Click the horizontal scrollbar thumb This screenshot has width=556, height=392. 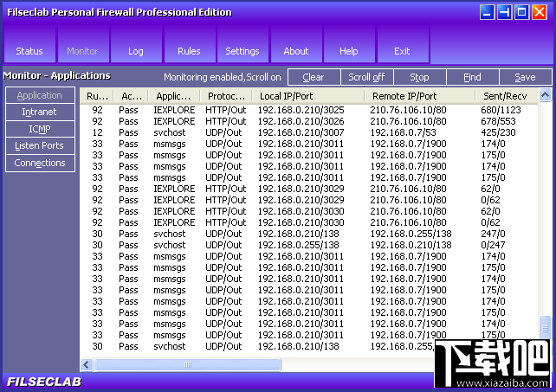coord(188,364)
